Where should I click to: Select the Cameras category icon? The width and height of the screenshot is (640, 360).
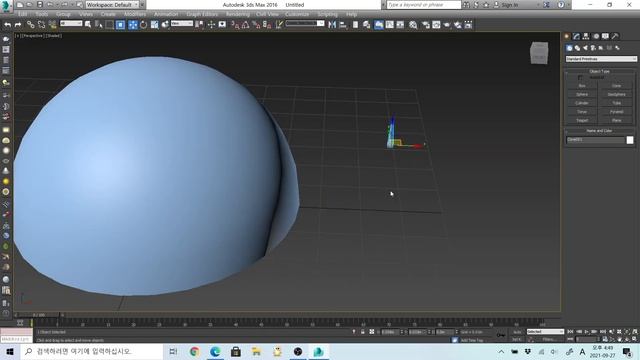[x=593, y=48]
